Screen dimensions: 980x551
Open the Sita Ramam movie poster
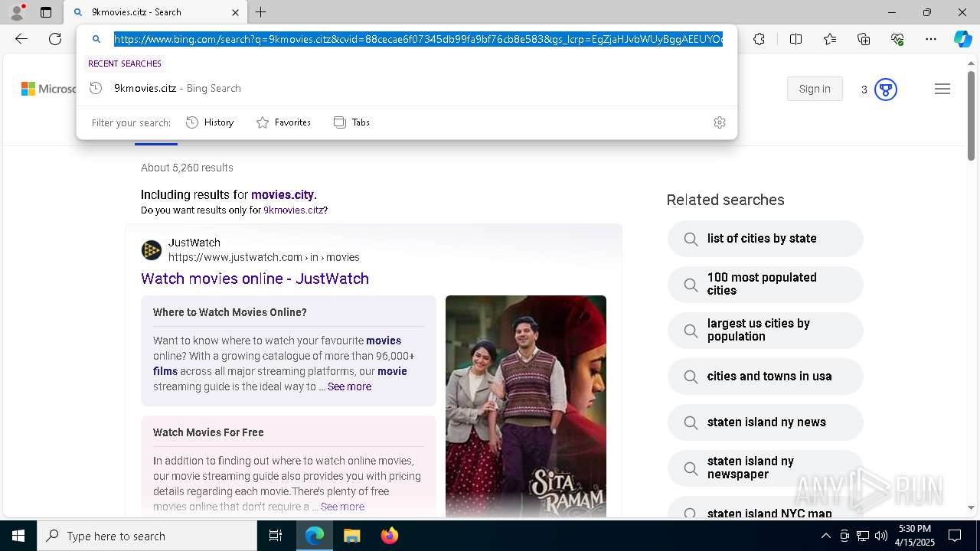[526, 406]
